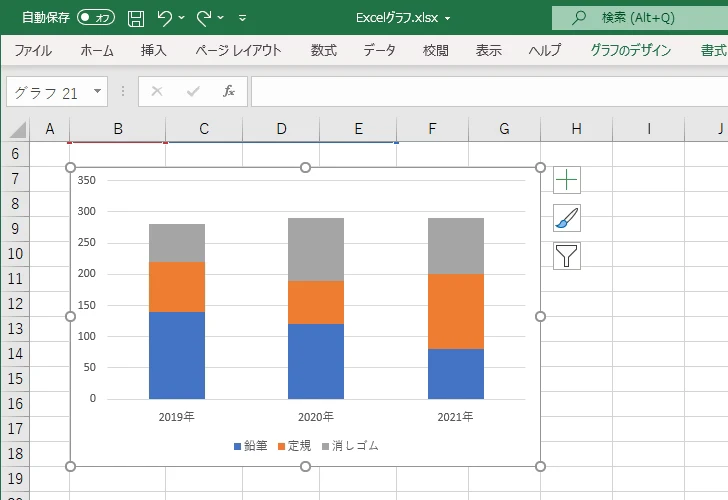Click the Undo arrow icon
The width and height of the screenshot is (728, 500).
point(164,18)
